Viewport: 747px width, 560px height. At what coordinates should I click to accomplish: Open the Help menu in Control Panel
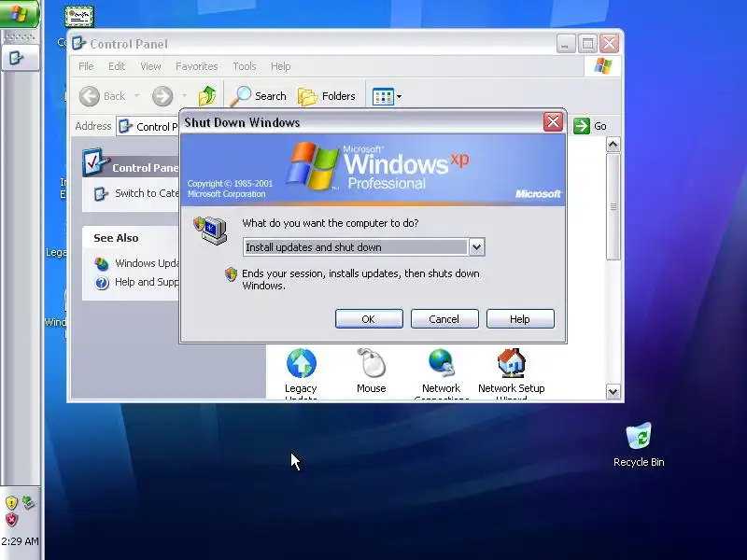pos(281,66)
